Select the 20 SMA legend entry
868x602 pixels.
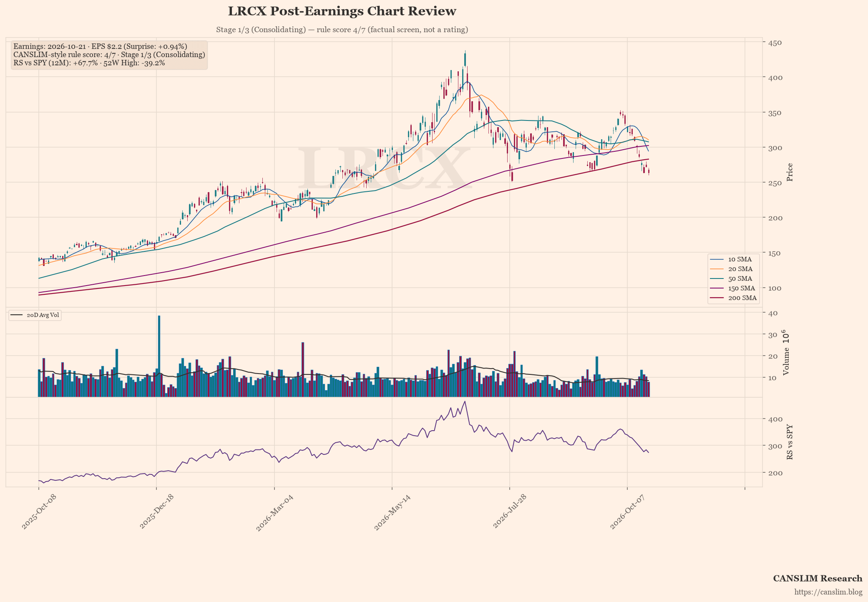(x=732, y=269)
